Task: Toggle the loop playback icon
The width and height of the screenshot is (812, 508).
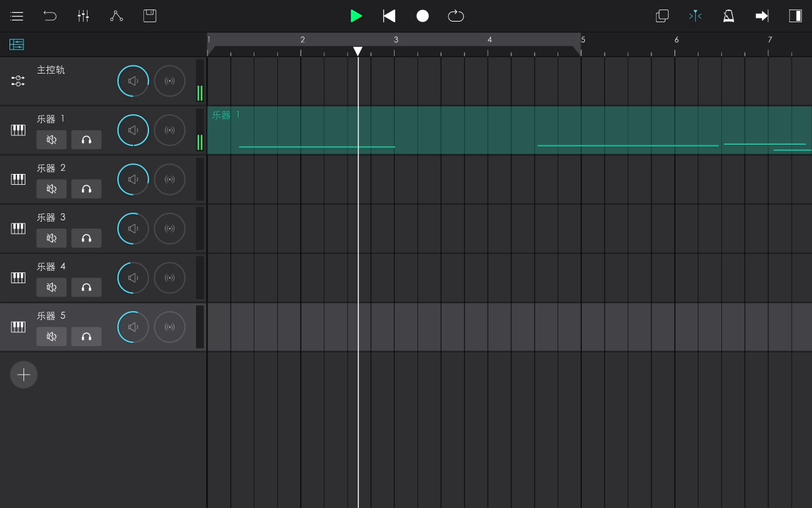Action: pos(455,16)
